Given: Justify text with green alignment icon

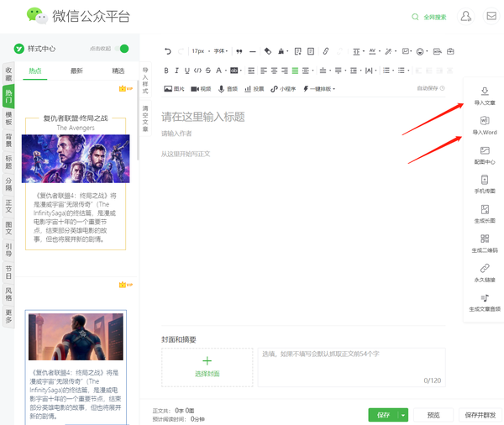Looking at the screenshot, I should 295,71.
